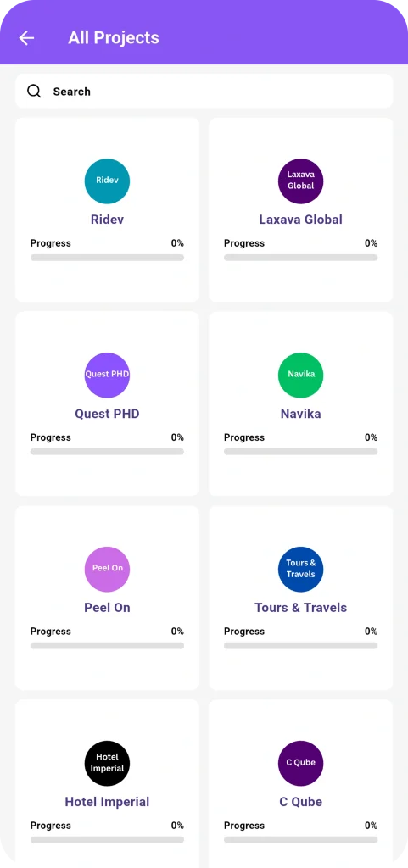Select the dark purple Laxava Global icon
This screenshot has width=408, height=868.
tap(300, 181)
